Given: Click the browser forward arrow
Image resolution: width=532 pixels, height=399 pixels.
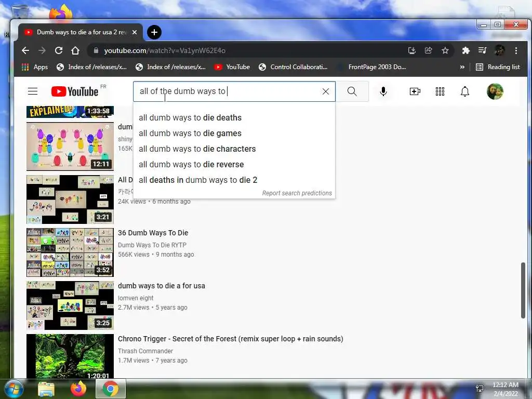Looking at the screenshot, I should coord(42,50).
